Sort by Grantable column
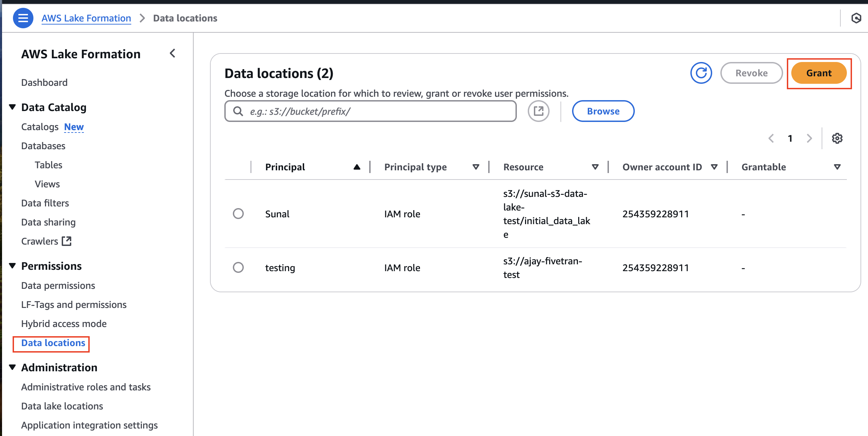Screen dimensions: 868x436 pyautogui.click(x=837, y=167)
